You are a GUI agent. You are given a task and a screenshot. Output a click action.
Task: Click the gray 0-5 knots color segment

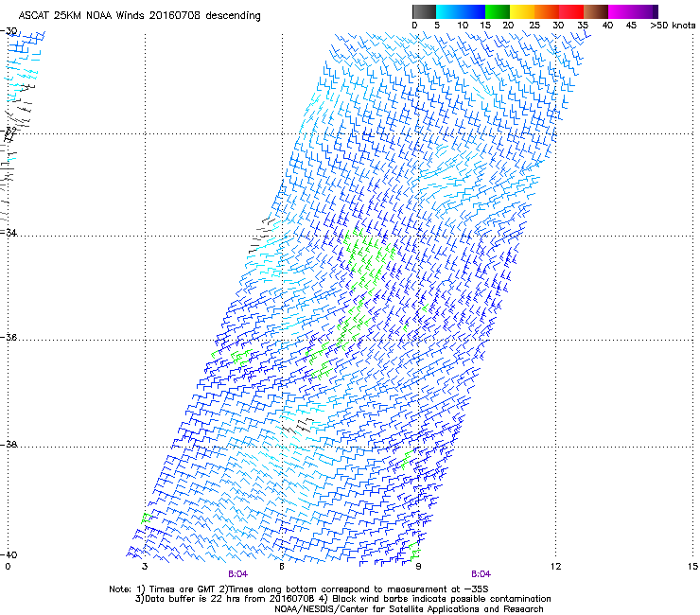(x=424, y=11)
